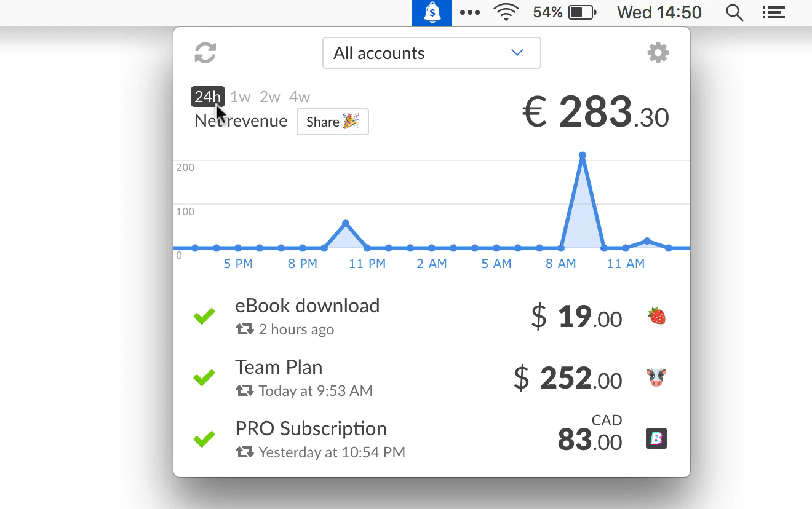Image resolution: width=812 pixels, height=509 pixels.
Task: Open the PRO Subscription transaction
Action: coord(432,440)
